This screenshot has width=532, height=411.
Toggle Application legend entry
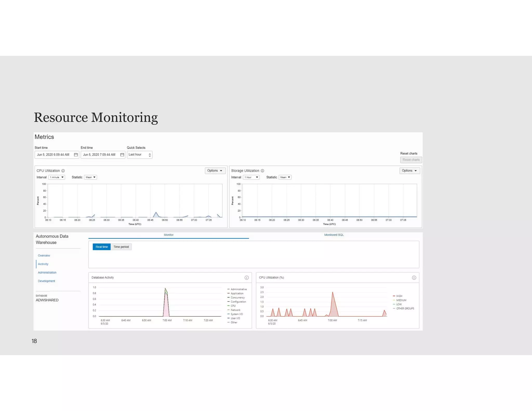point(235,293)
